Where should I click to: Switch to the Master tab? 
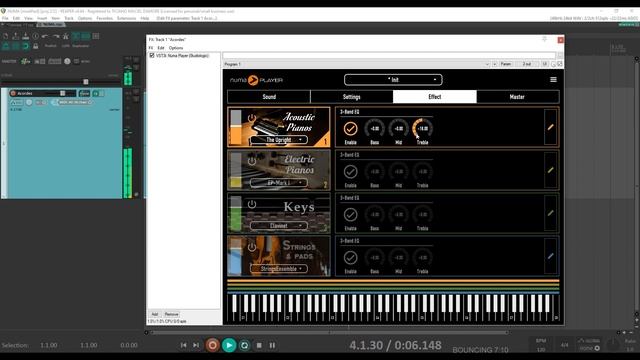point(517,97)
